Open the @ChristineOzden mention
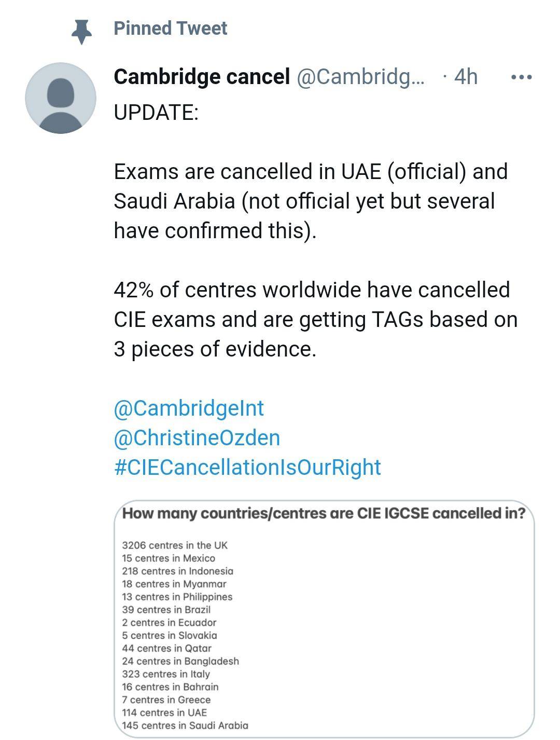 coord(195,438)
